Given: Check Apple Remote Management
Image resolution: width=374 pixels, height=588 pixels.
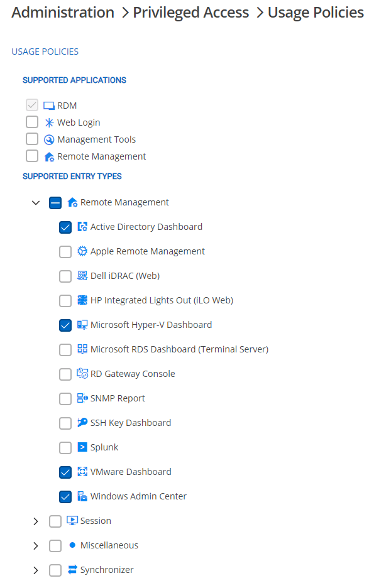Looking at the screenshot, I should [x=65, y=252].
